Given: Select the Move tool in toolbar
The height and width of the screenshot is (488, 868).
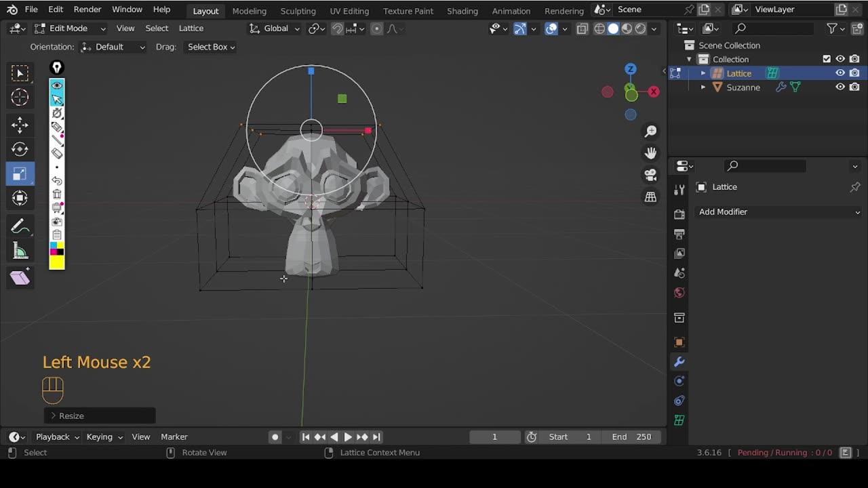Looking at the screenshot, I should (x=20, y=124).
